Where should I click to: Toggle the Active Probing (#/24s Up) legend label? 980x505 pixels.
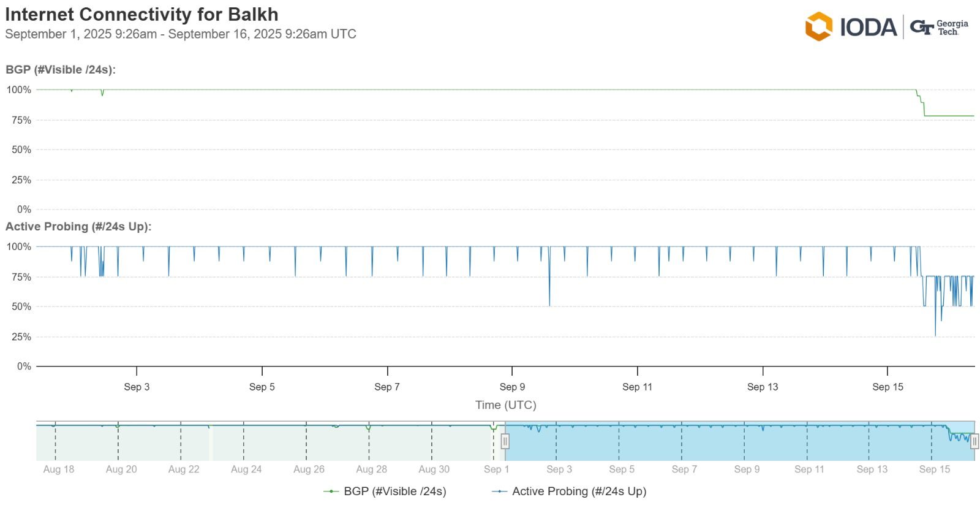(579, 491)
